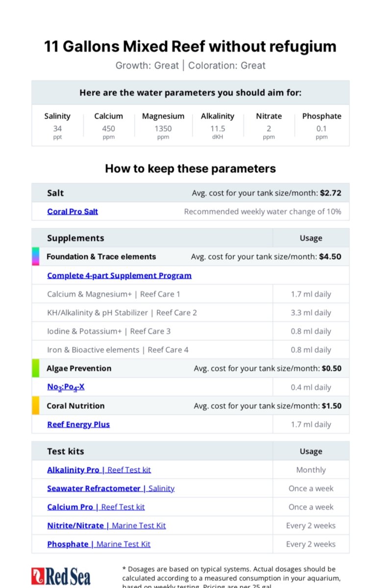Click the yellow Coral Nutrition color bar
The height and width of the screenshot is (588, 377).
tap(35, 406)
